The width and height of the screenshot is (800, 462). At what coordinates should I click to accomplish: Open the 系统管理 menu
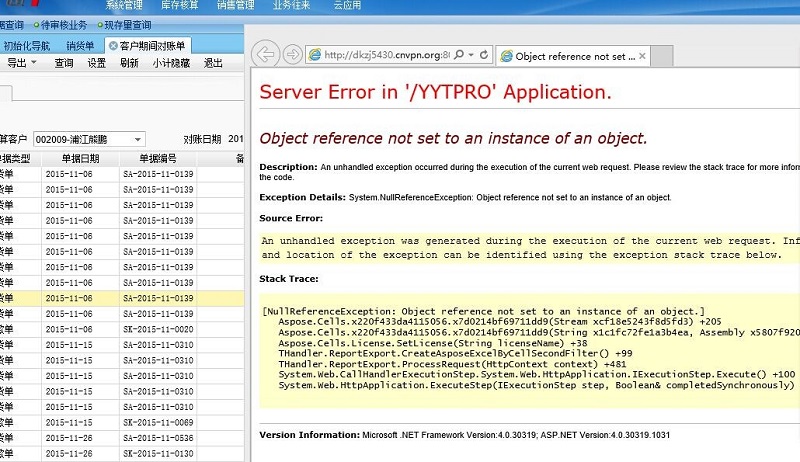125,5
